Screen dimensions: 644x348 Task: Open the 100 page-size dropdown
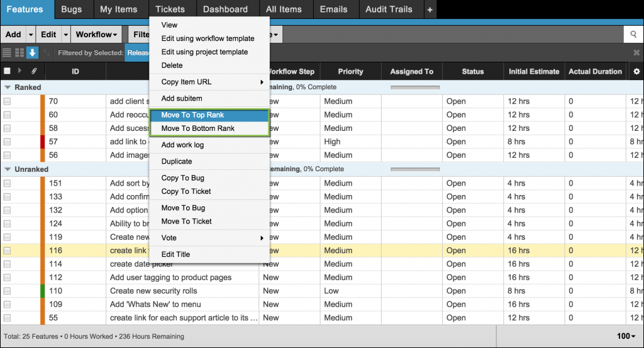626,336
